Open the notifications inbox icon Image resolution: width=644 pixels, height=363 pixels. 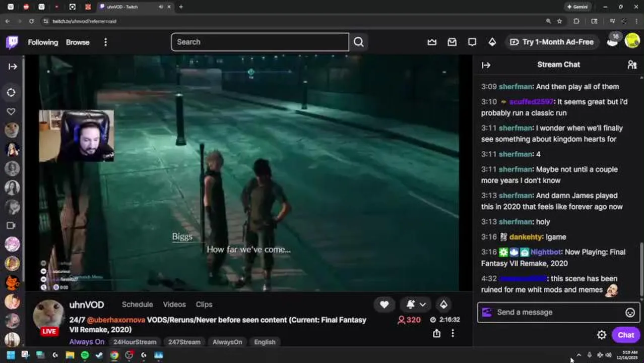(x=452, y=42)
